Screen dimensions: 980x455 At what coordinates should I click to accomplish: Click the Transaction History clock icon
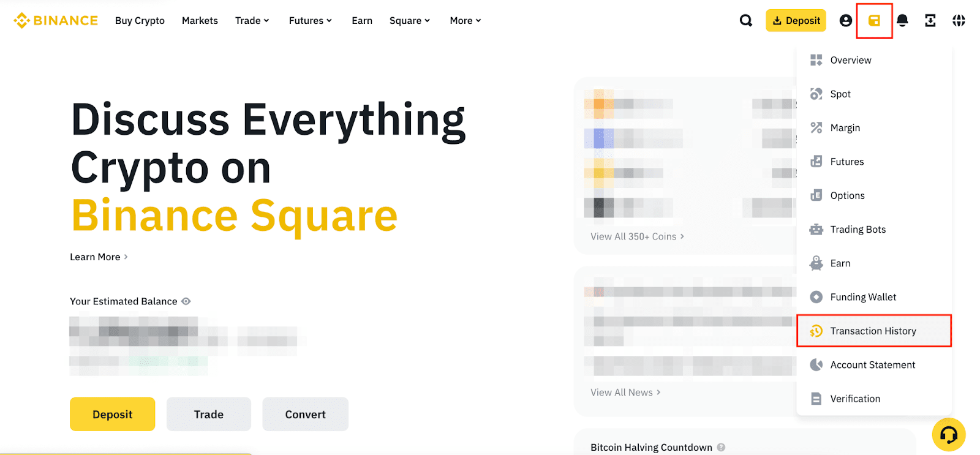coord(816,331)
